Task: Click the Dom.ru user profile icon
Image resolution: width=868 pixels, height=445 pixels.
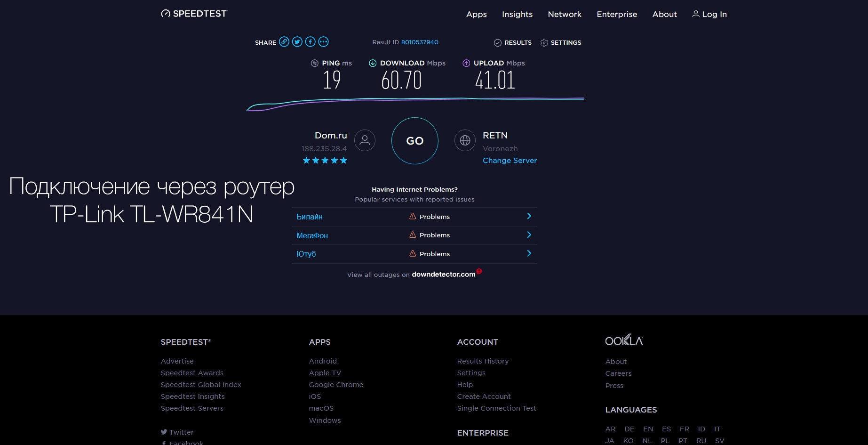Action: (365, 140)
